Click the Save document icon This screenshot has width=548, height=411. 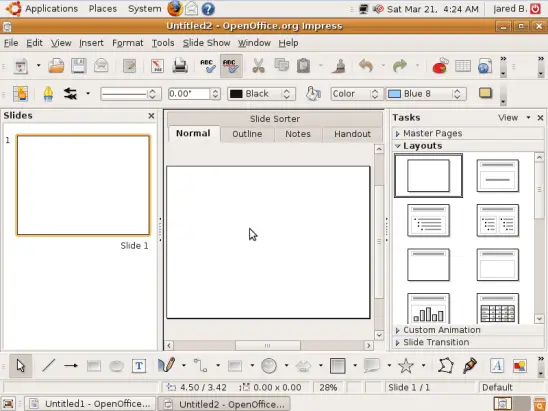pos(79,66)
